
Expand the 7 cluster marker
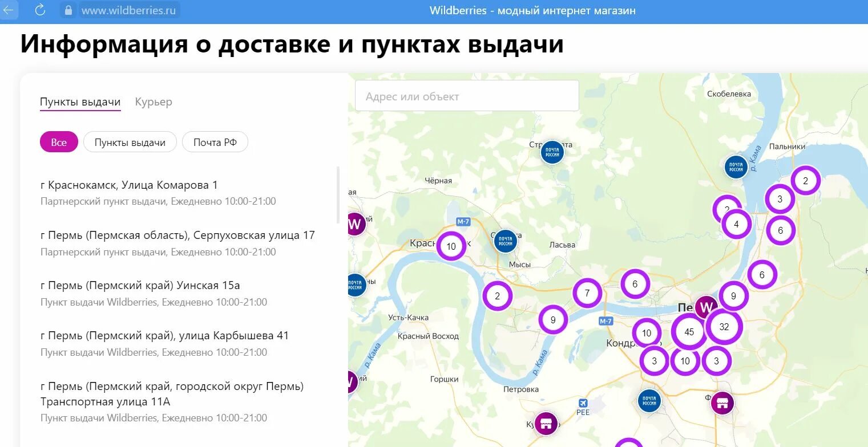[587, 293]
